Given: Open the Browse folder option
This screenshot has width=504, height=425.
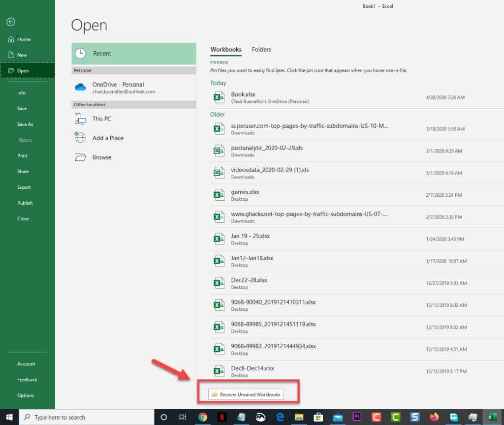Looking at the screenshot, I should click(x=101, y=157).
